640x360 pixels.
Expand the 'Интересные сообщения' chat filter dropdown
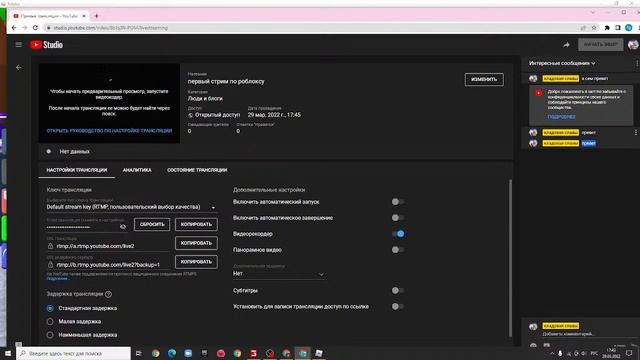pyautogui.click(x=562, y=63)
